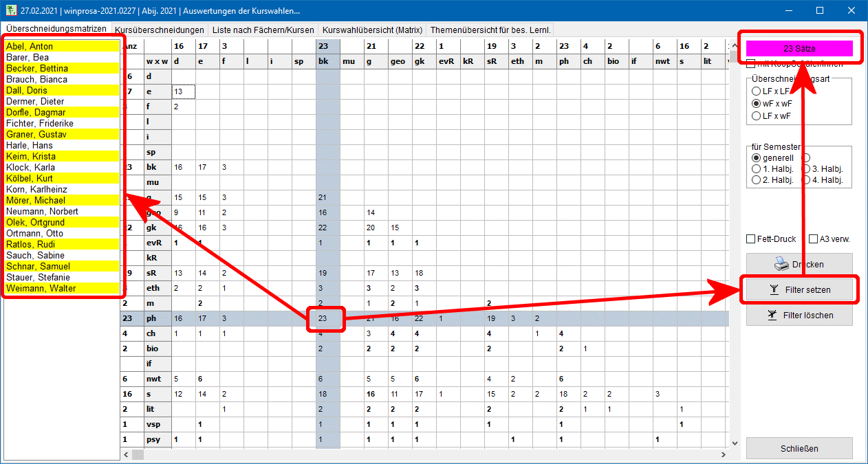Image resolution: width=868 pixels, height=464 pixels.
Task: Toggle the A3 verw. checkbox
Action: coord(814,239)
